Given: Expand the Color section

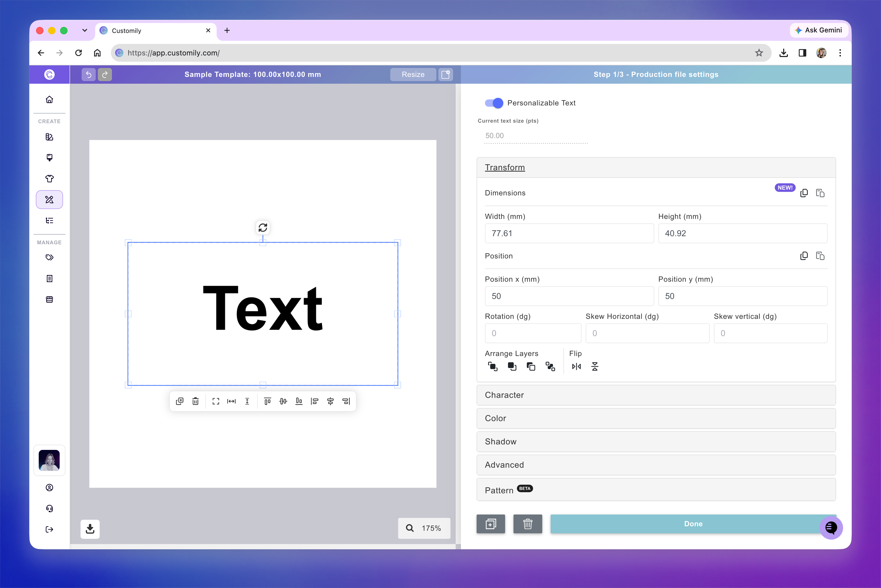Looking at the screenshot, I should pyautogui.click(x=656, y=418).
